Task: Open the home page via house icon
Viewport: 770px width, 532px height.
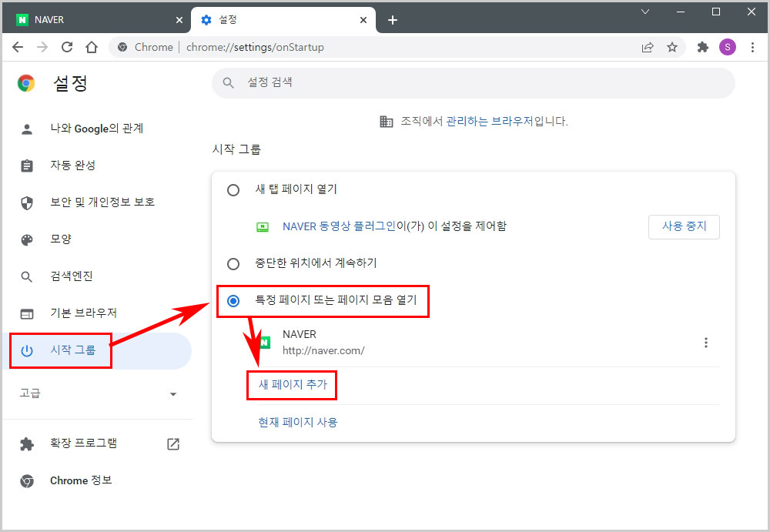Action: click(x=92, y=47)
